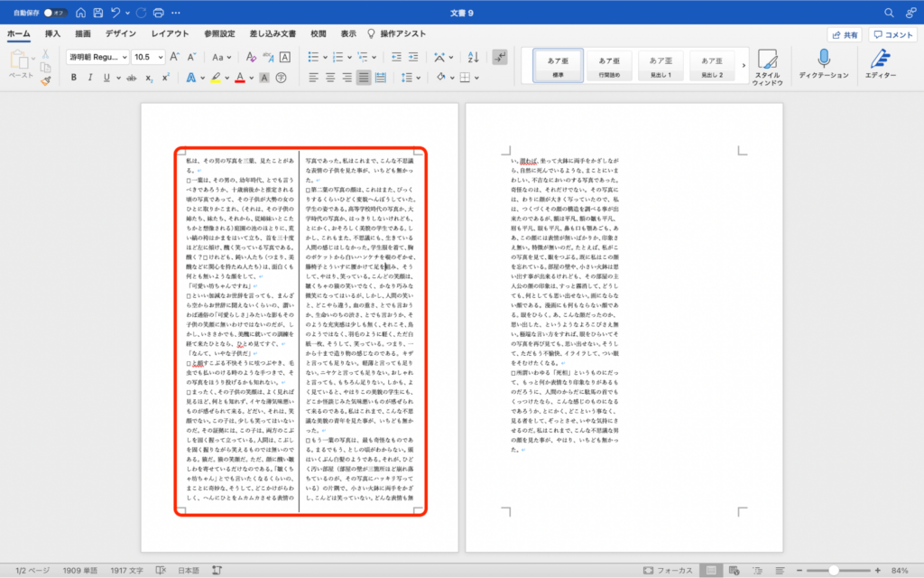Start ディクテーション microphone
The image size is (924, 578).
tap(823, 64)
